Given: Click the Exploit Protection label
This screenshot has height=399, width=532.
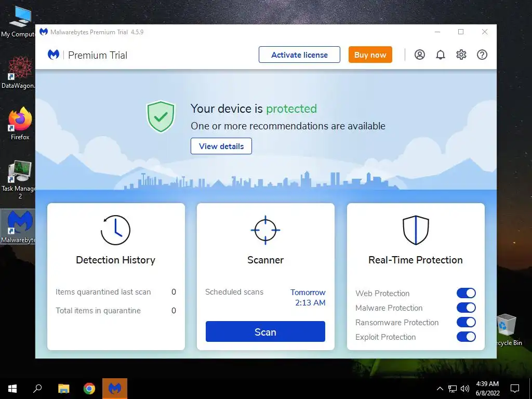Looking at the screenshot, I should [385, 337].
